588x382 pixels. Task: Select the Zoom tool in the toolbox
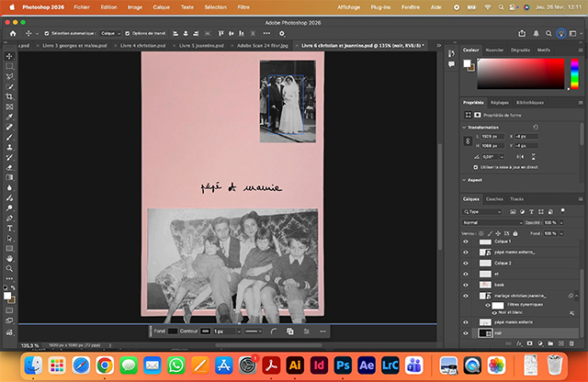tap(10, 269)
